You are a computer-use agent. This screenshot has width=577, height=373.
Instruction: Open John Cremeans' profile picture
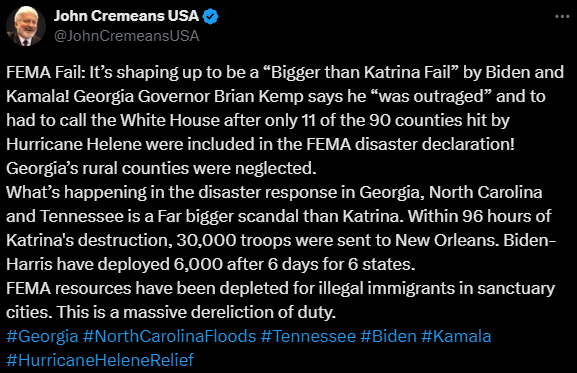(26, 26)
